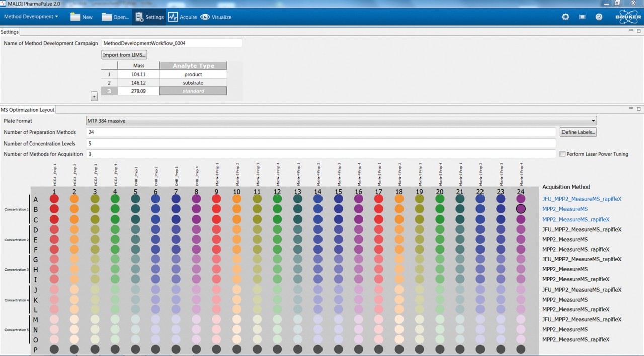
Task: Select the Acquire waveform icon
Action: [x=172, y=16]
